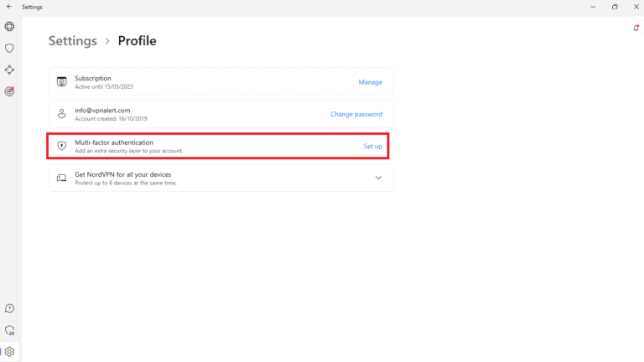The width and height of the screenshot is (644, 362).
Task: Open the notifications bell icon
Action: pos(636,28)
